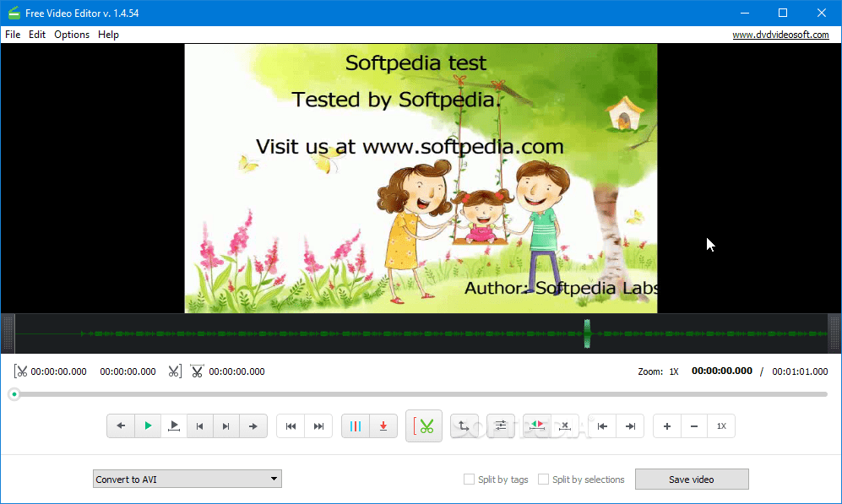Click the selection start scissors icon
The width and height of the screenshot is (842, 504).
21,371
